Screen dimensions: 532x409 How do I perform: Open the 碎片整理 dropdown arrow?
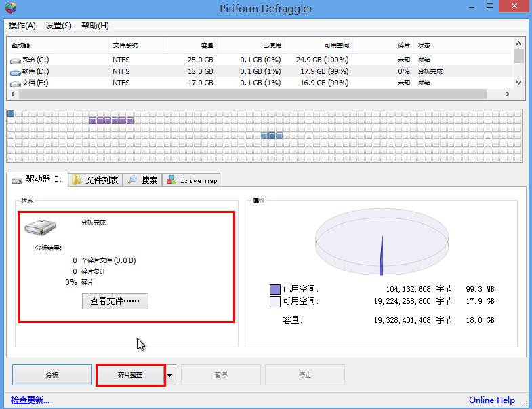[170, 375]
